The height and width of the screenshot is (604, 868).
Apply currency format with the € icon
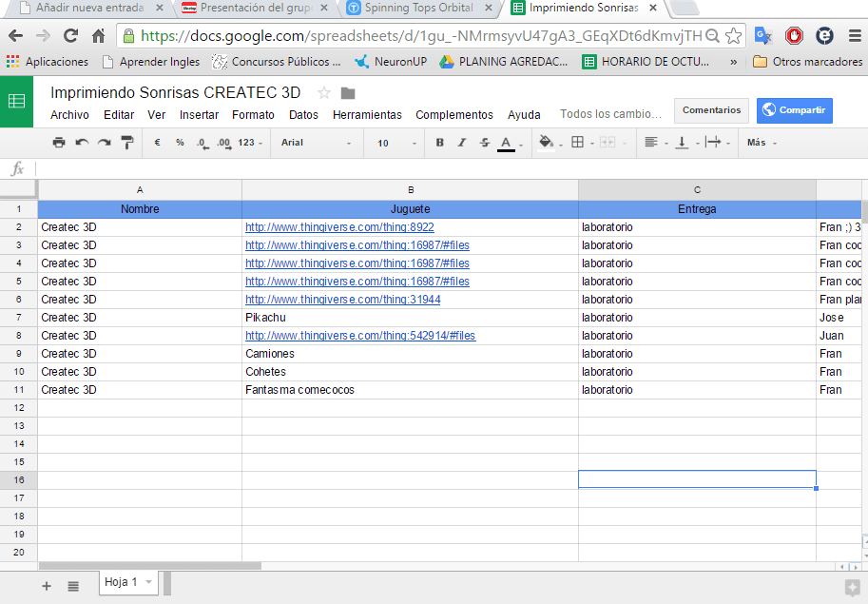(155, 142)
